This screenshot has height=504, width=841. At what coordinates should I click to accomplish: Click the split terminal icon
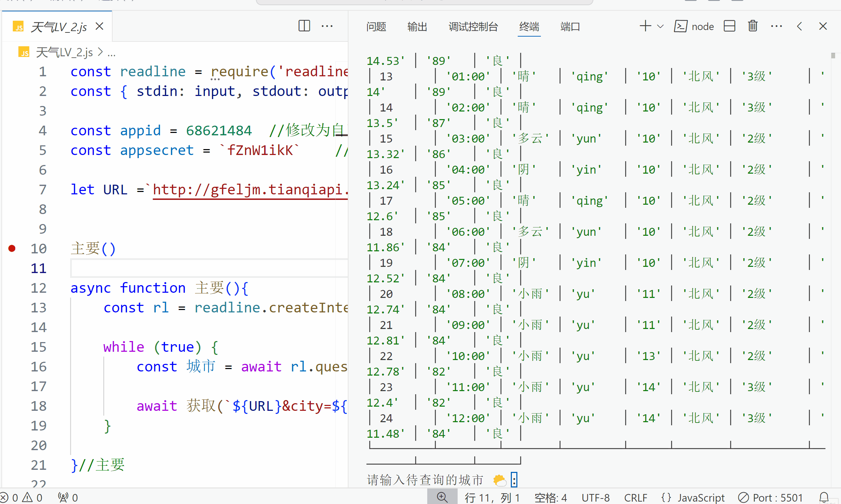click(x=729, y=26)
